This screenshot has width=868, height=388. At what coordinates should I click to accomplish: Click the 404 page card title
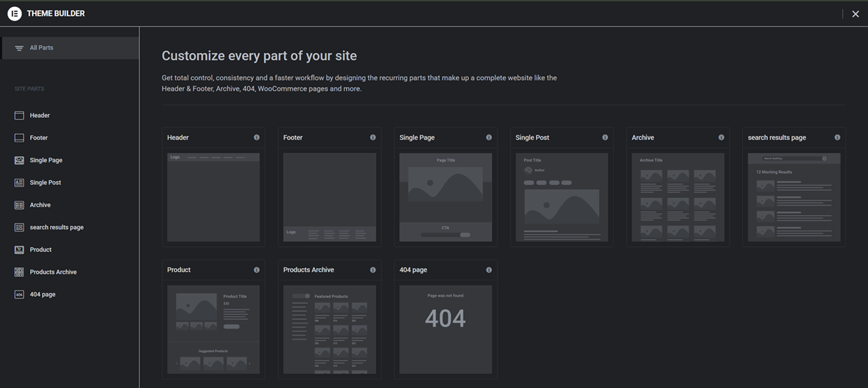[x=414, y=270]
